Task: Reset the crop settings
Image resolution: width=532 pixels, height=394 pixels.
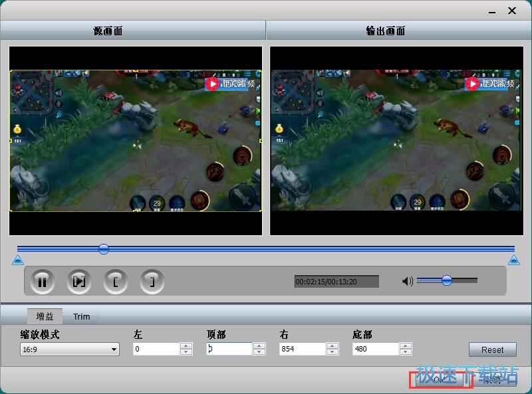Action: coord(493,349)
